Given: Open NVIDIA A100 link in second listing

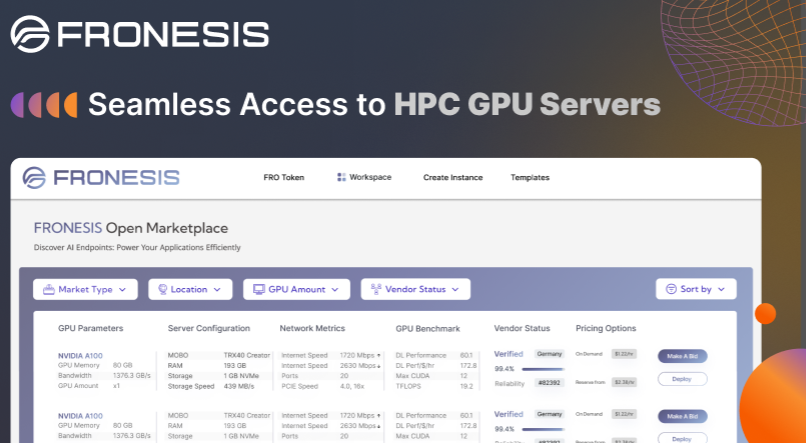Looking at the screenshot, I should click(80, 416).
